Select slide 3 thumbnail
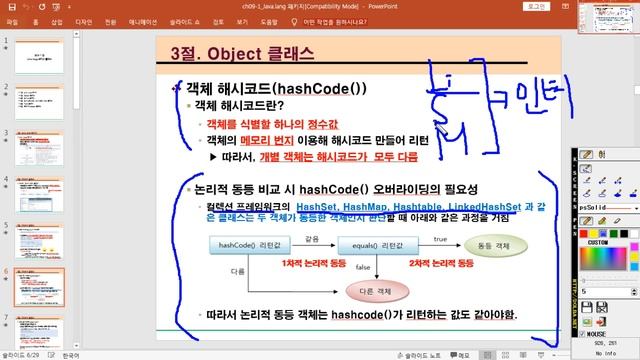Viewport: 640px width, 360px height. (39, 149)
